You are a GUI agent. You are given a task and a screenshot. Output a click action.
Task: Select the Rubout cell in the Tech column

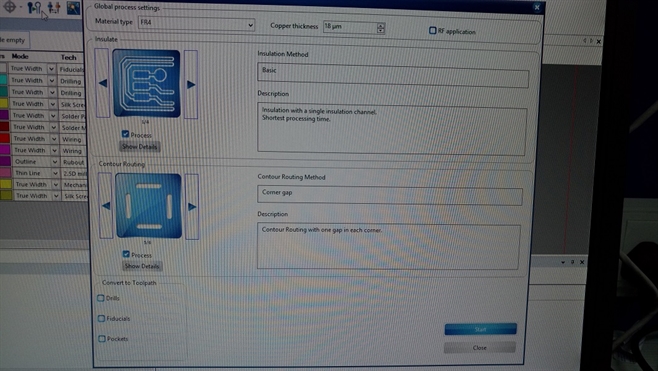click(74, 162)
